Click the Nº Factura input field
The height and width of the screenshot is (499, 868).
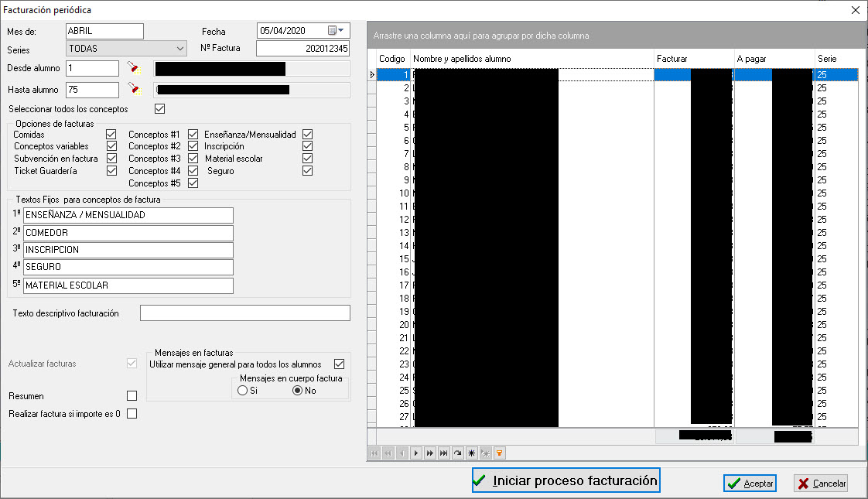tap(302, 48)
